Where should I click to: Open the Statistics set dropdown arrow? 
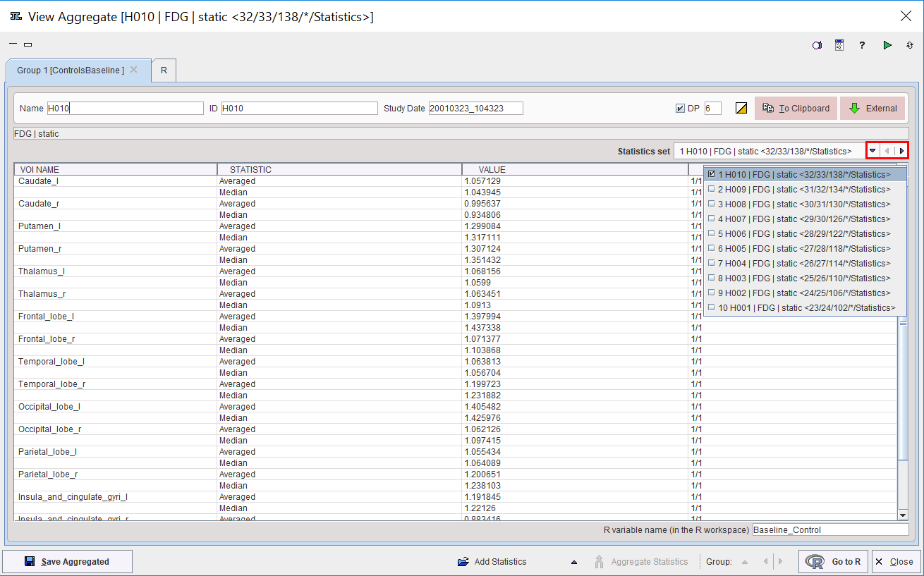[873, 151]
